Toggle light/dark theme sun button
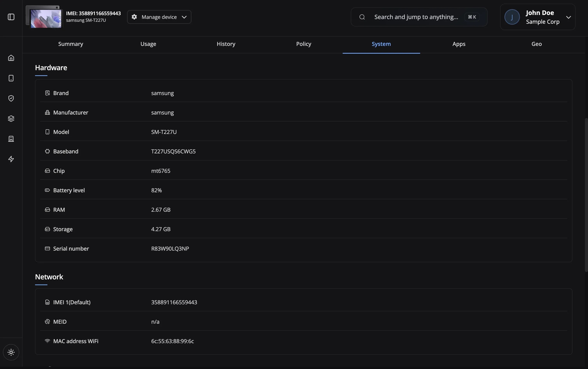 point(11,352)
